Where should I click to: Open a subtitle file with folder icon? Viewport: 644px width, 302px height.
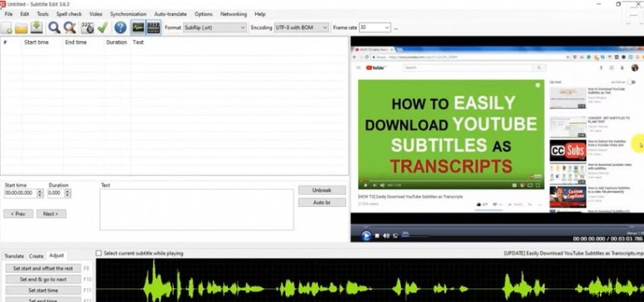coord(22,28)
